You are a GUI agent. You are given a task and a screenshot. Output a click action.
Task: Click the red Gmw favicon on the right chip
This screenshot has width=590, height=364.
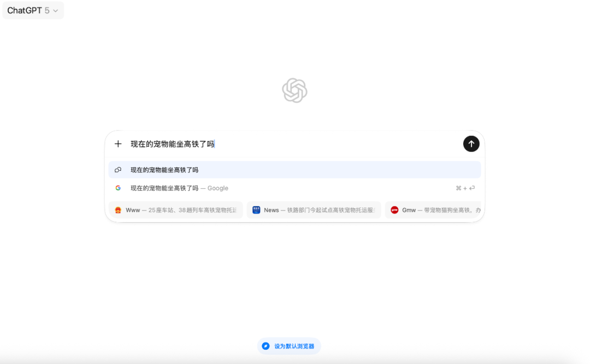[394, 210]
